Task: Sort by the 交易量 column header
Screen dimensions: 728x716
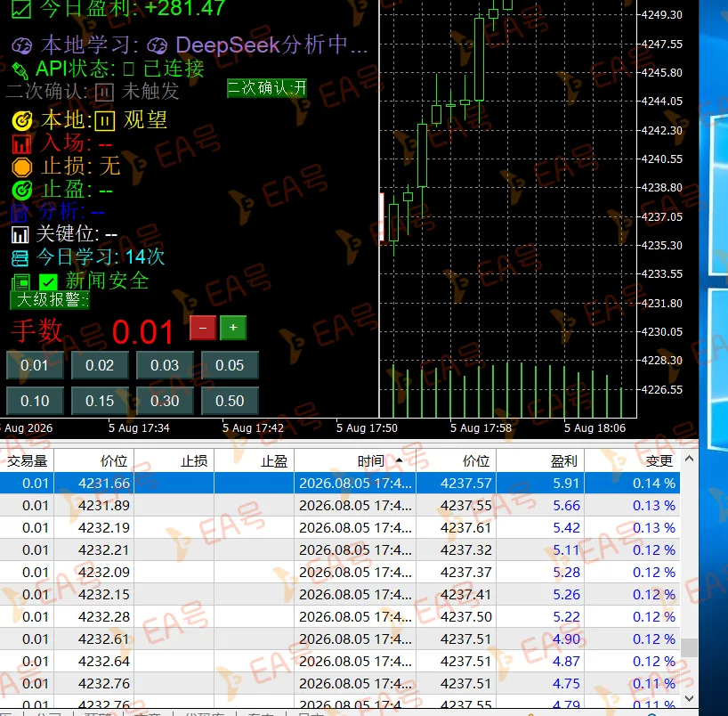Action: 27,460
